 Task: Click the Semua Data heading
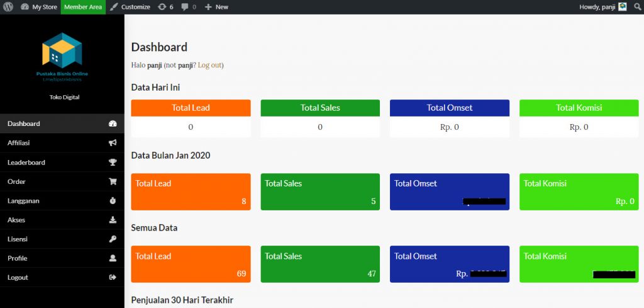coord(154,227)
